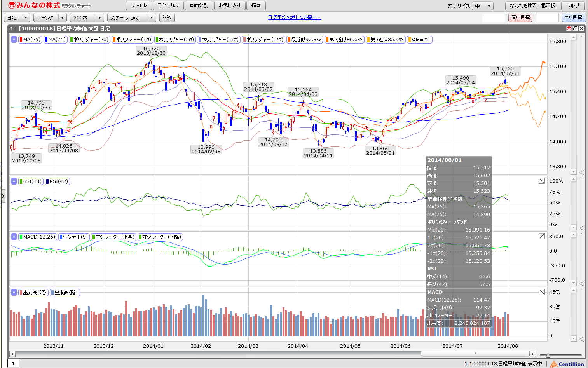Click the horizontal zoom slider at bottom right
This screenshot has height=368, width=588.
pos(548,355)
